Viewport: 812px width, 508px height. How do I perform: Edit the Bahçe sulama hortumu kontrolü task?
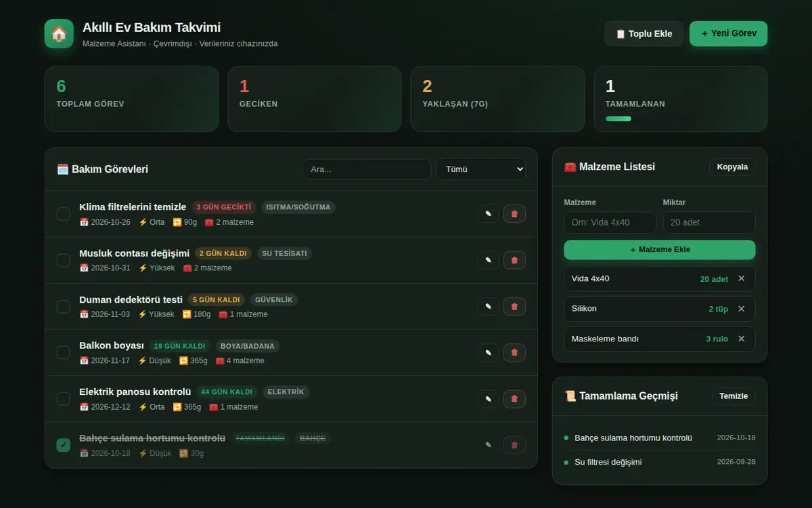coord(488,445)
